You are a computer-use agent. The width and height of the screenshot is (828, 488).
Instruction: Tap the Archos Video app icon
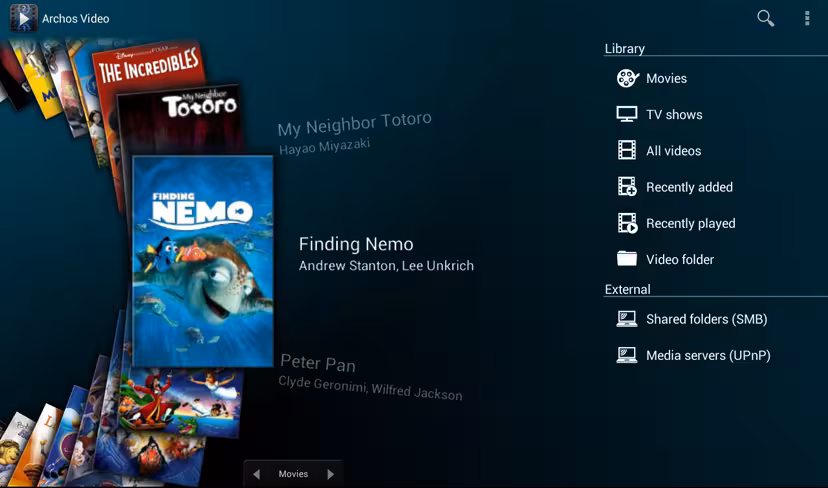point(23,18)
